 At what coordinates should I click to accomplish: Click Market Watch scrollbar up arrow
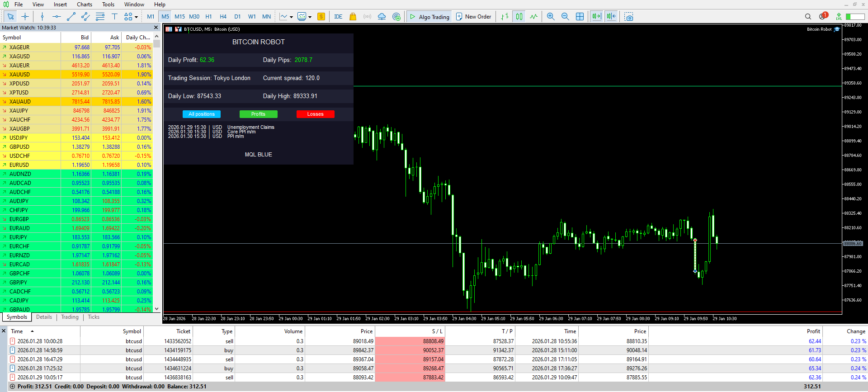pos(157,37)
